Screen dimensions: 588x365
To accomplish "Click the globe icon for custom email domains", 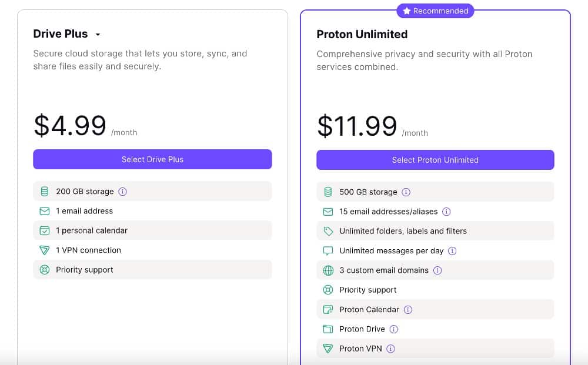I will tap(328, 270).
